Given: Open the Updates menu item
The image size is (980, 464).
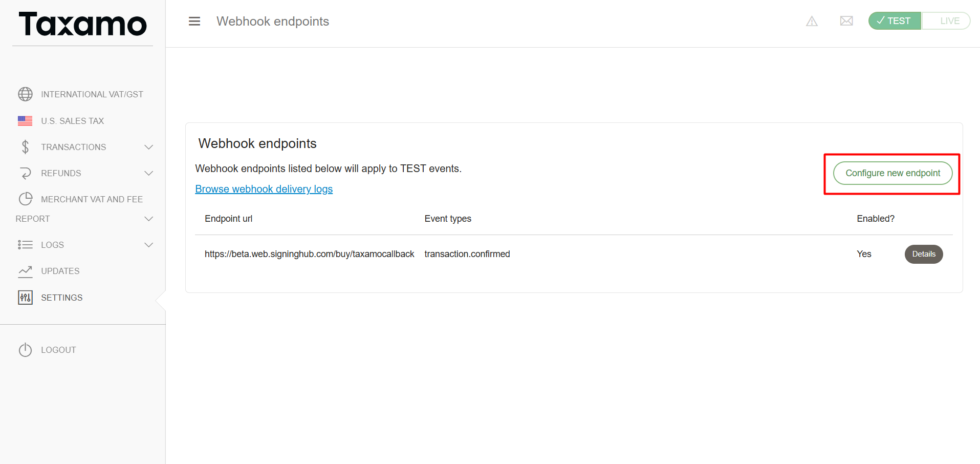Looking at the screenshot, I should pyautogui.click(x=60, y=271).
